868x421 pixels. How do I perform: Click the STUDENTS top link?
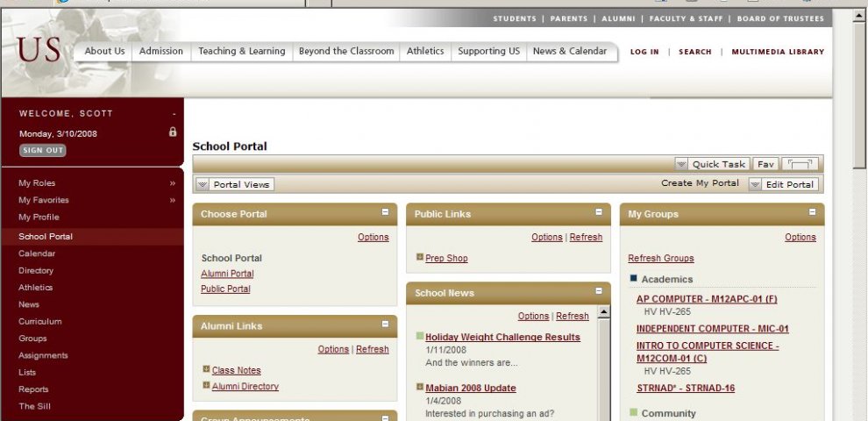pyautogui.click(x=515, y=18)
